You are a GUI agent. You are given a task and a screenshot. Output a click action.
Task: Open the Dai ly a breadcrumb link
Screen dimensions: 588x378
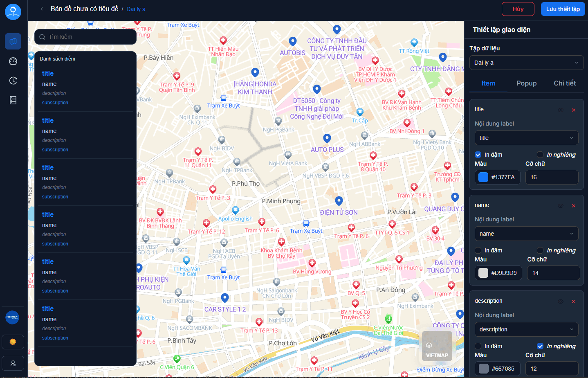tap(136, 9)
